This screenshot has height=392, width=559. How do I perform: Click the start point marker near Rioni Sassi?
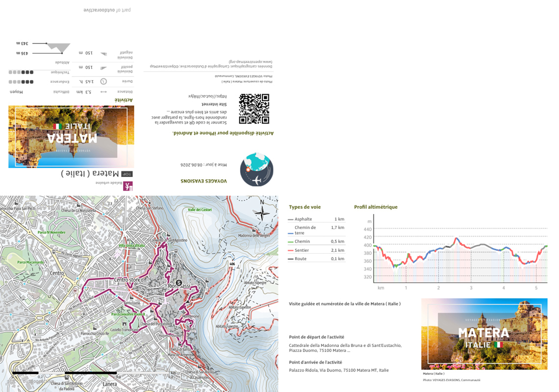pos(179,283)
